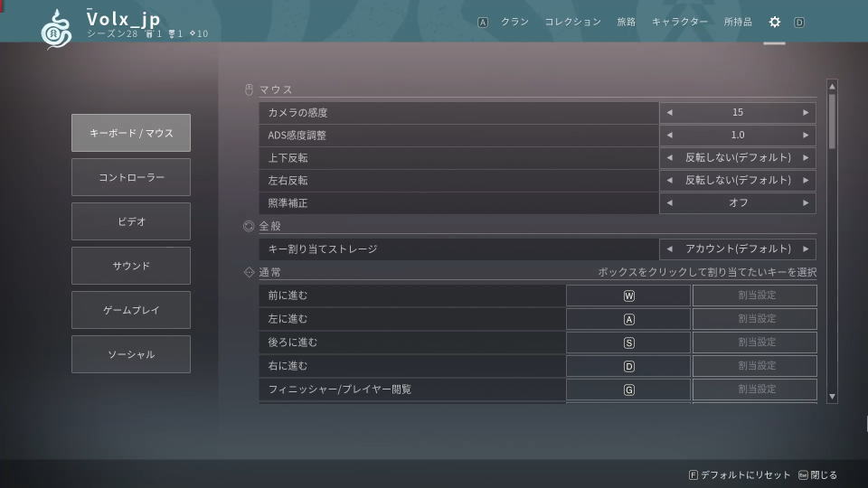Select ビデオ settings category

tap(131, 221)
